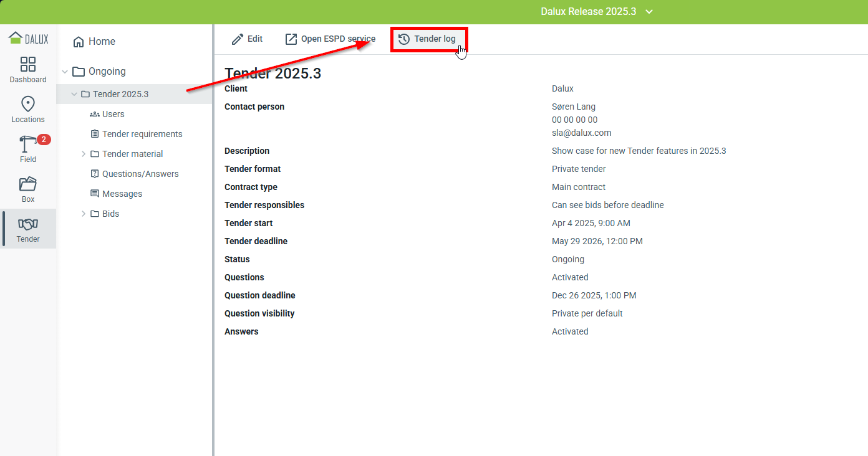
Task: Collapse the Ongoing folder chevron
Action: 65,72
